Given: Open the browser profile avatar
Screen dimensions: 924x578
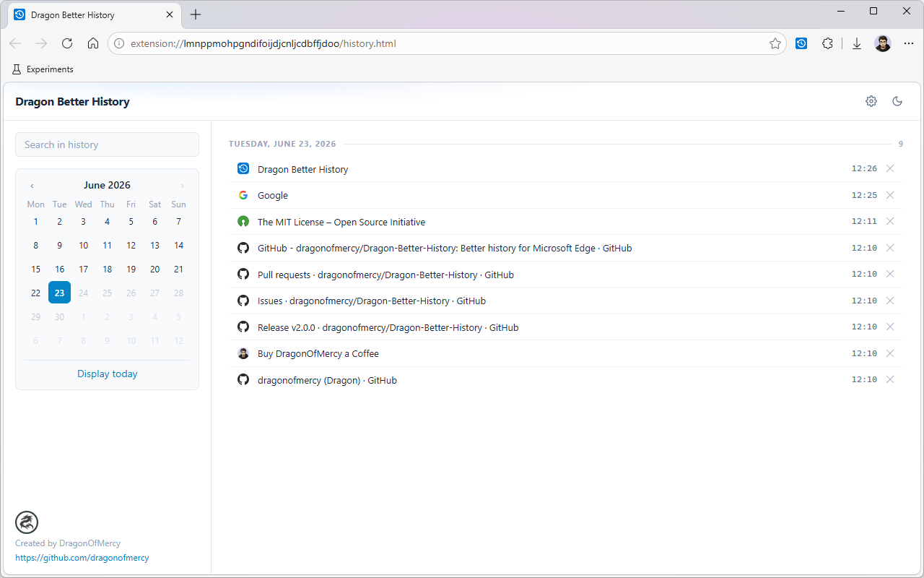Looking at the screenshot, I should click(x=883, y=43).
